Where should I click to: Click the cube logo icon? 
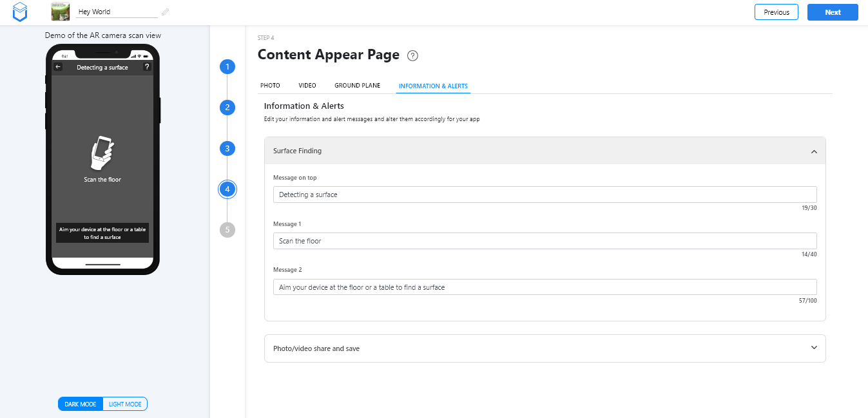[x=21, y=12]
